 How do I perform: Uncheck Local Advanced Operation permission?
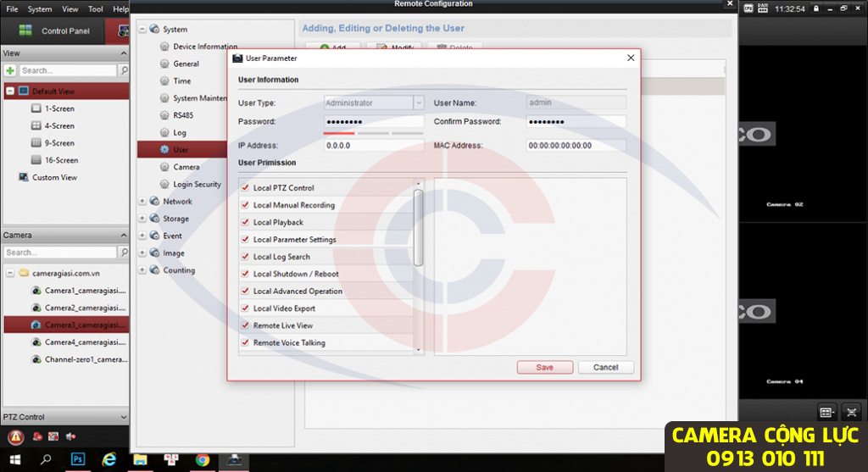(245, 291)
